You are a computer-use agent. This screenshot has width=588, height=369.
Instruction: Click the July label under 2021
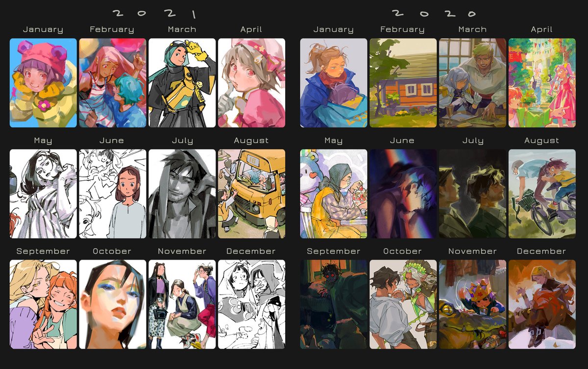tap(182, 141)
